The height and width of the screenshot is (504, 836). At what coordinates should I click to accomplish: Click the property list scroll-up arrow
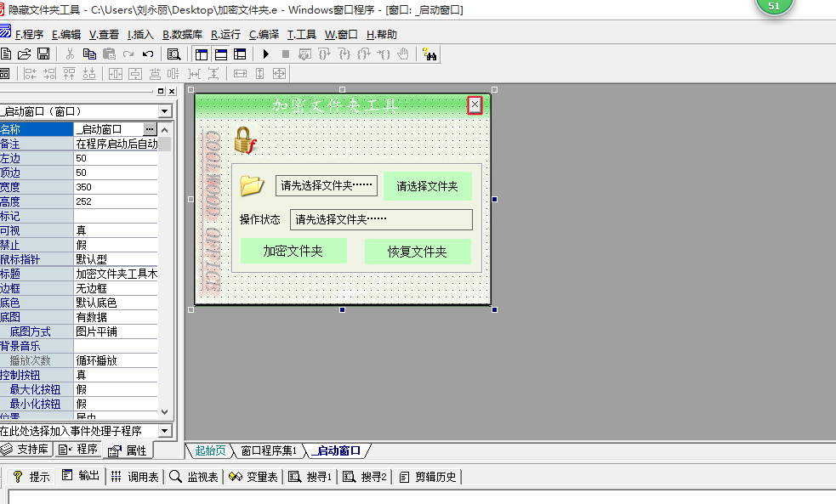165,129
